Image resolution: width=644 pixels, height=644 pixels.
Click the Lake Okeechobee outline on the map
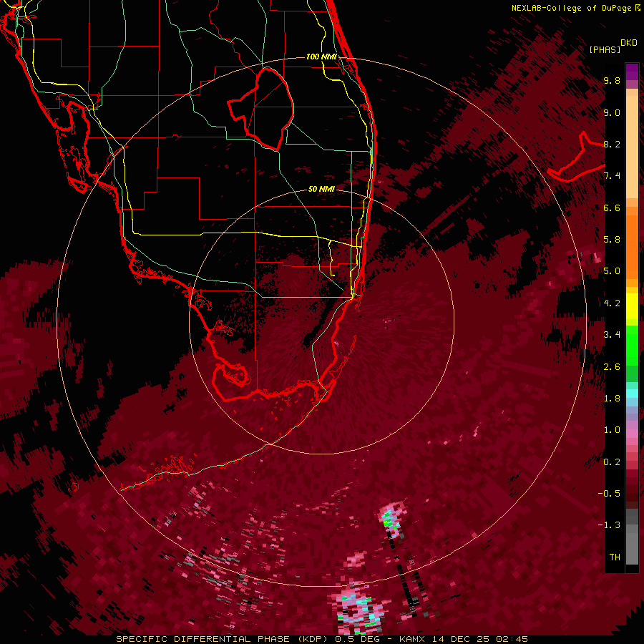coord(260,108)
